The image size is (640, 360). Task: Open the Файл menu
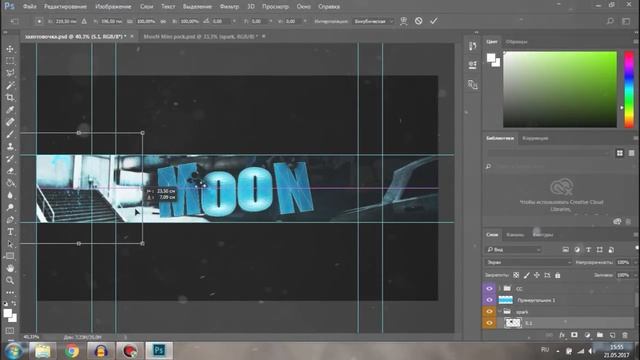30,7
